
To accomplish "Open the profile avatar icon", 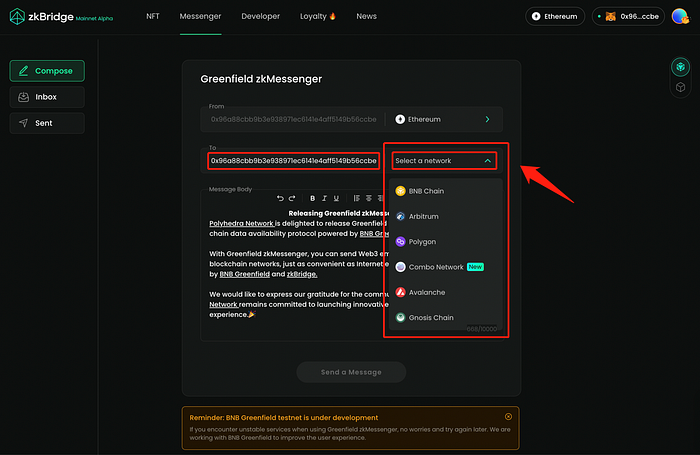I will point(680,17).
